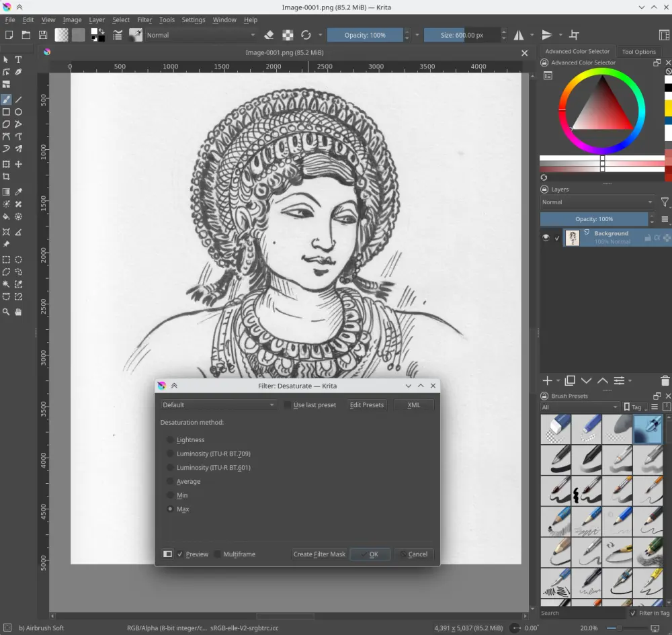
Task: Create a new document from toolbar
Action: (9, 35)
